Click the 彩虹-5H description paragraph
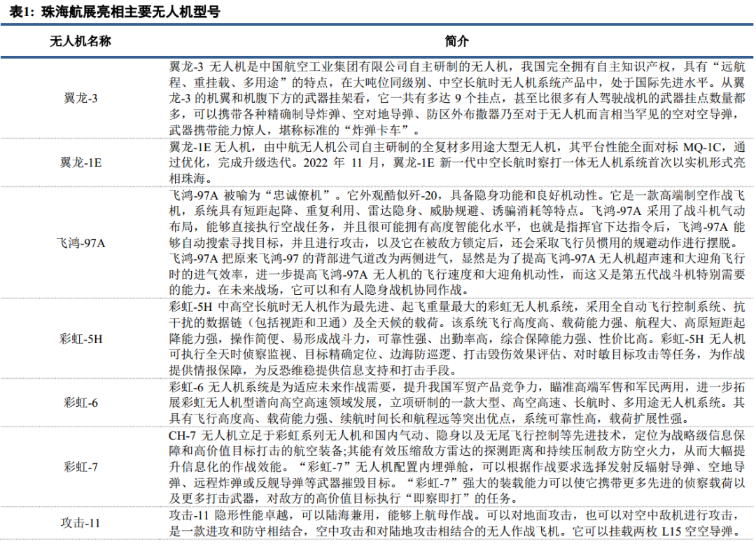 [456, 339]
